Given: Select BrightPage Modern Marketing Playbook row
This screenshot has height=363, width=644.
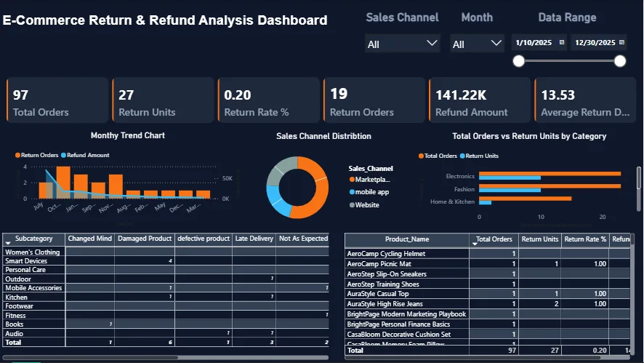Looking at the screenshot, I should point(488,314).
